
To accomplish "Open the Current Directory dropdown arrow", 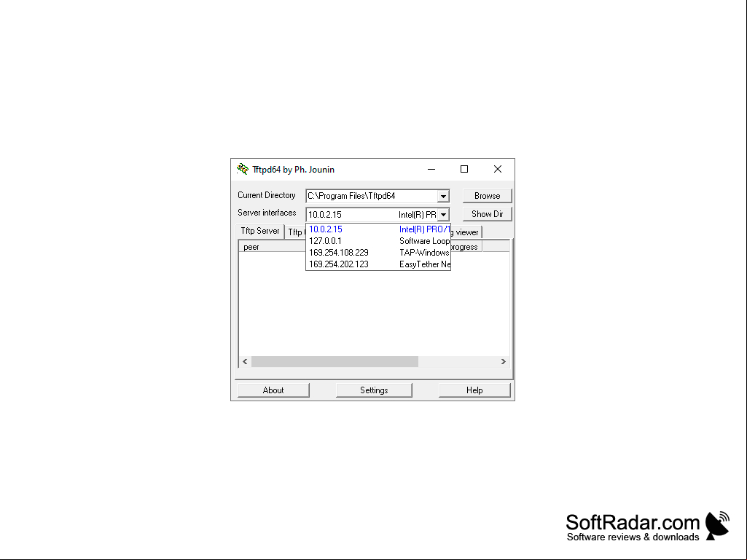I will coord(443,196).
